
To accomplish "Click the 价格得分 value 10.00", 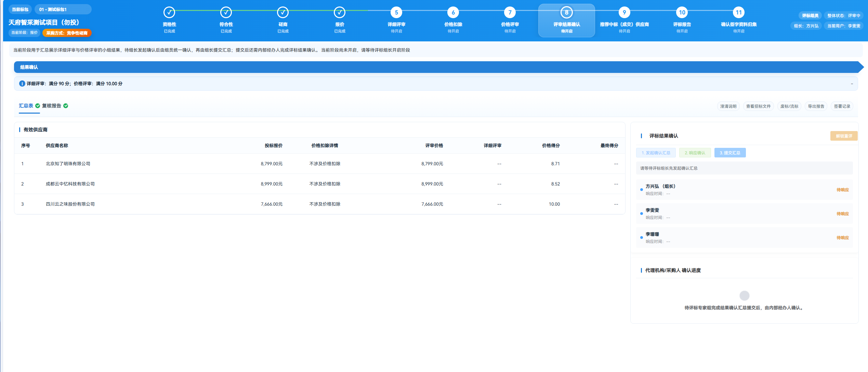I will tap(554, 204).
